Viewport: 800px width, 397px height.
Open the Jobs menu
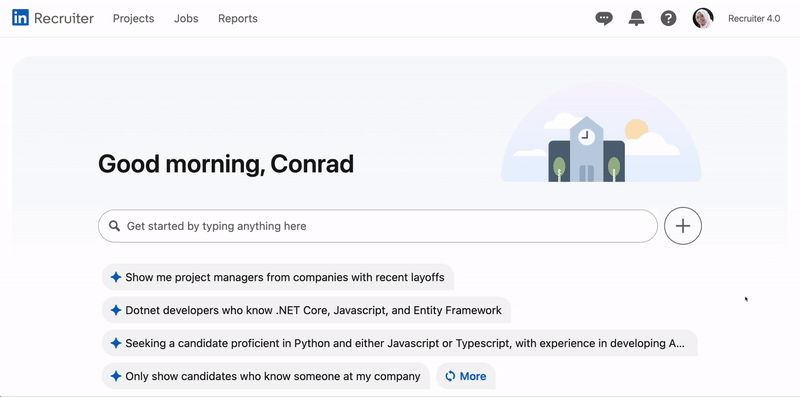click(x=186, y=18)
